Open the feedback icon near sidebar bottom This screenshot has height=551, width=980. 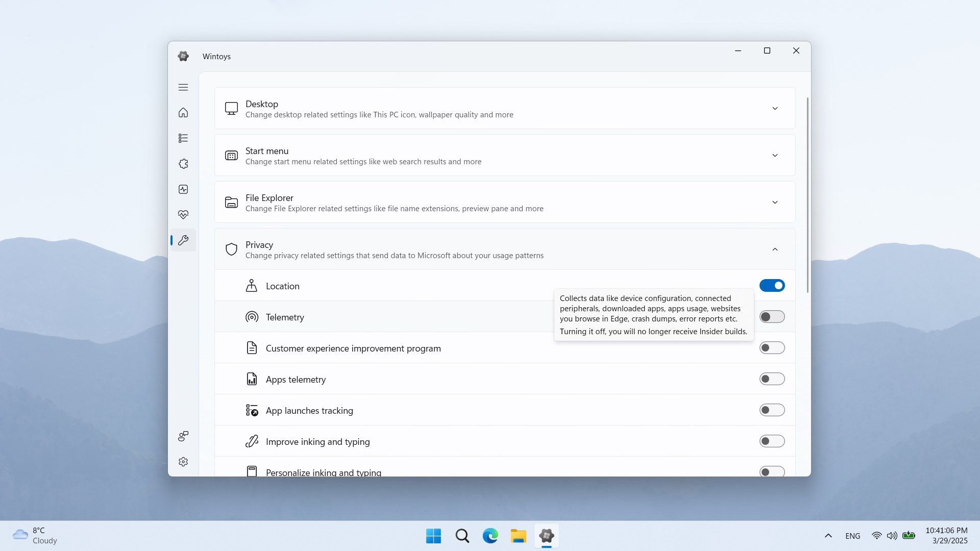[183, 436]
